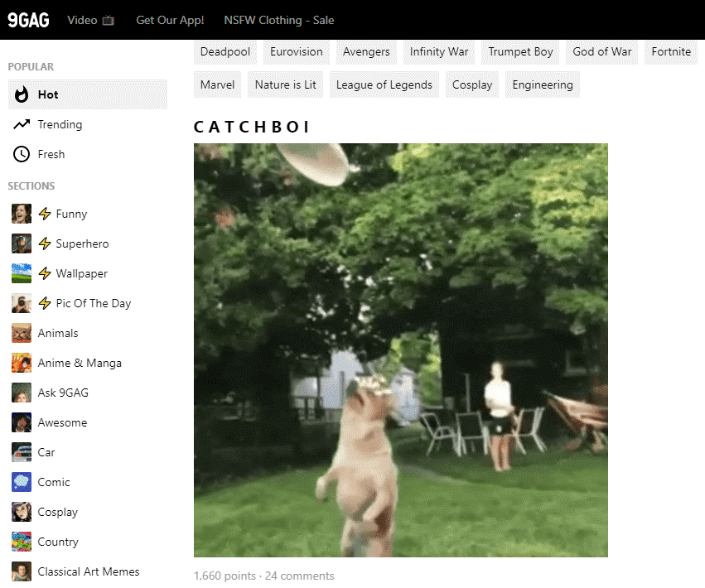
Task: Go to the Fresh feed
Action: [51, 154]
